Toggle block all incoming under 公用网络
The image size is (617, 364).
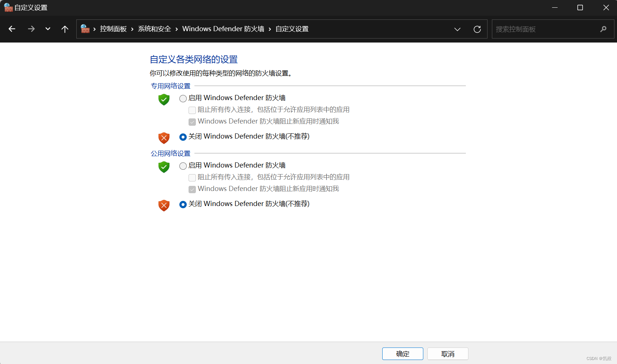coord(192,177)
